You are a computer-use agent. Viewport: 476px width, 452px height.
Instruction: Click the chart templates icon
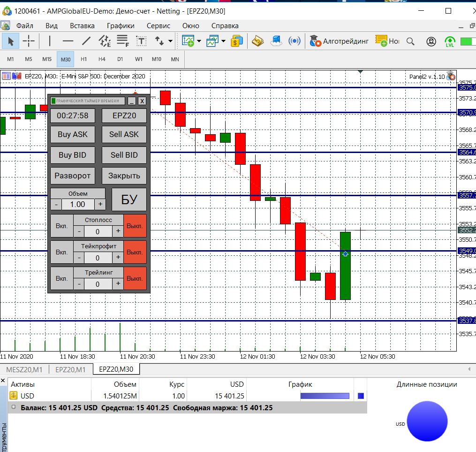[212, 41]
